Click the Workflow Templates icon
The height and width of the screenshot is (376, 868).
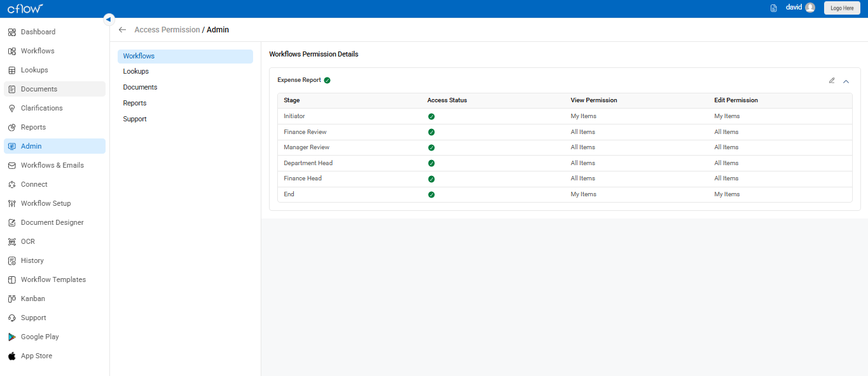click(x=12, y=279)
